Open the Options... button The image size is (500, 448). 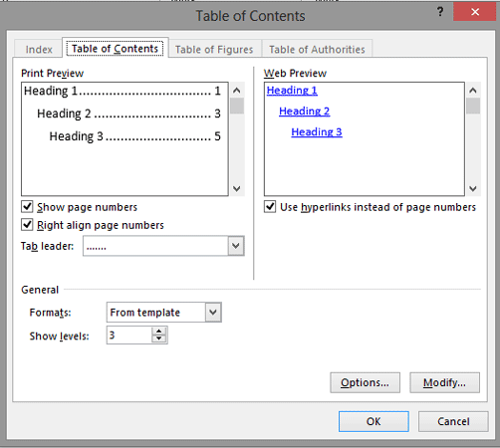[365, 382]
